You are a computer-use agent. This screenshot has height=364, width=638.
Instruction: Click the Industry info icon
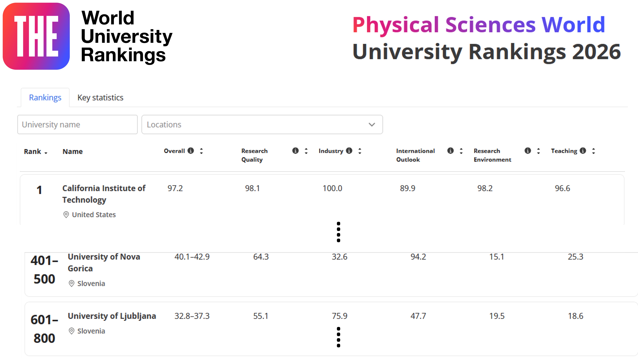pyautogui.click(x=349, y=151)
